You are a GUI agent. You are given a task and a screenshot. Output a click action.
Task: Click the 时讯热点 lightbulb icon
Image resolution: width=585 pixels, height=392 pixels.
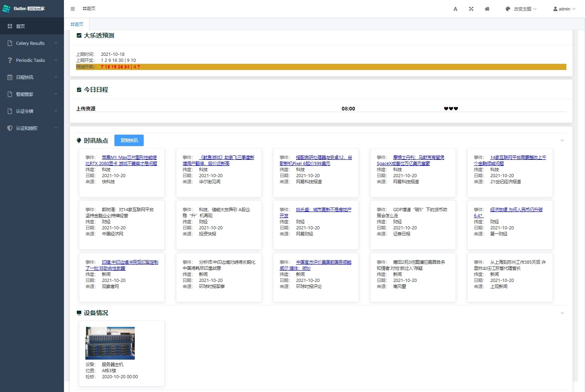coord(79,141)
